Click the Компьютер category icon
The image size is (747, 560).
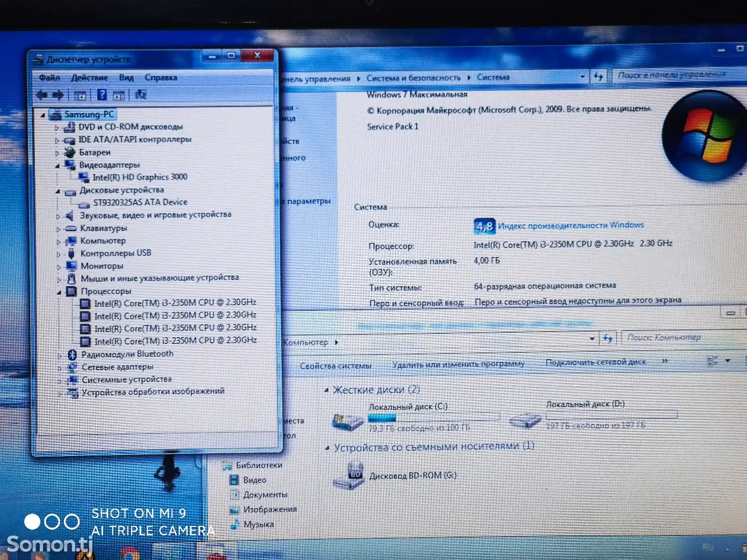pos(71,241)
